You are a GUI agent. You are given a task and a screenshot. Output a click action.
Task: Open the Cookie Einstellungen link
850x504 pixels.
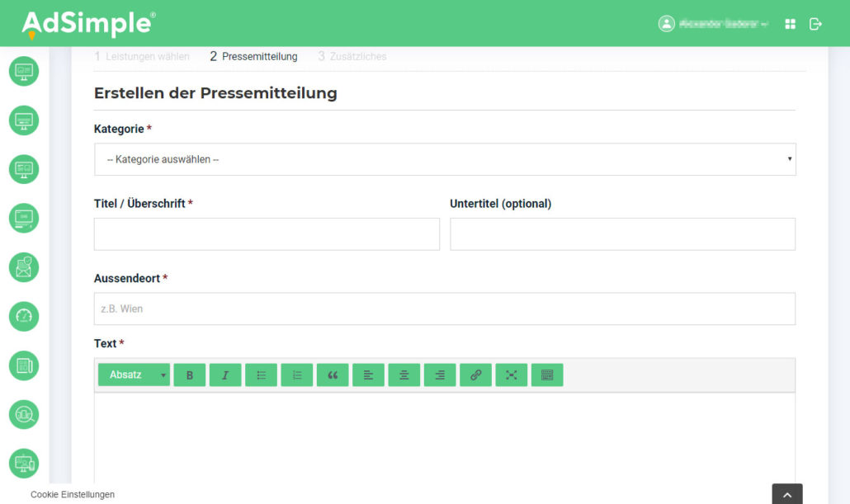point(72,494)
